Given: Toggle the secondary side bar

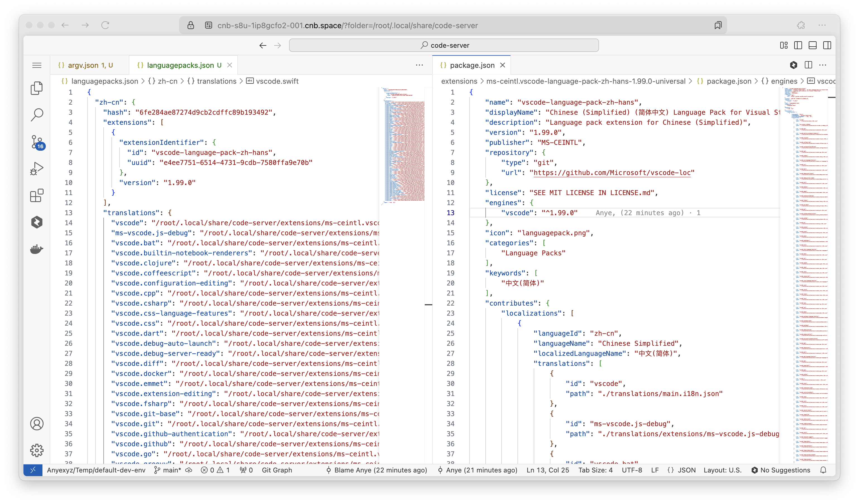Looking at the screenshot, I should pos(827,45).
